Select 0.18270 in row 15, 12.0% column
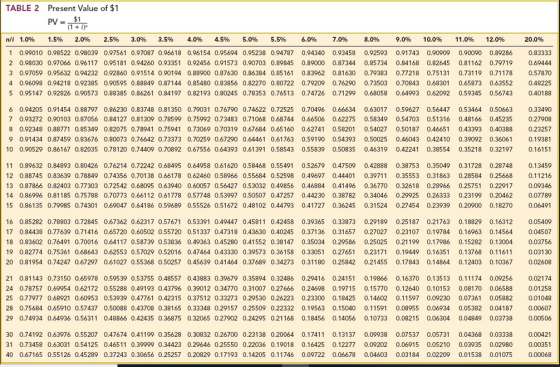The width and height of the screenshot is (560, 367). [501, 205]
